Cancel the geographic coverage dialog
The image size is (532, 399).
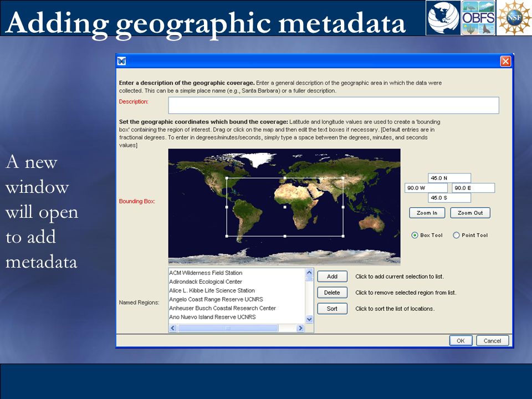pos(492,341)
